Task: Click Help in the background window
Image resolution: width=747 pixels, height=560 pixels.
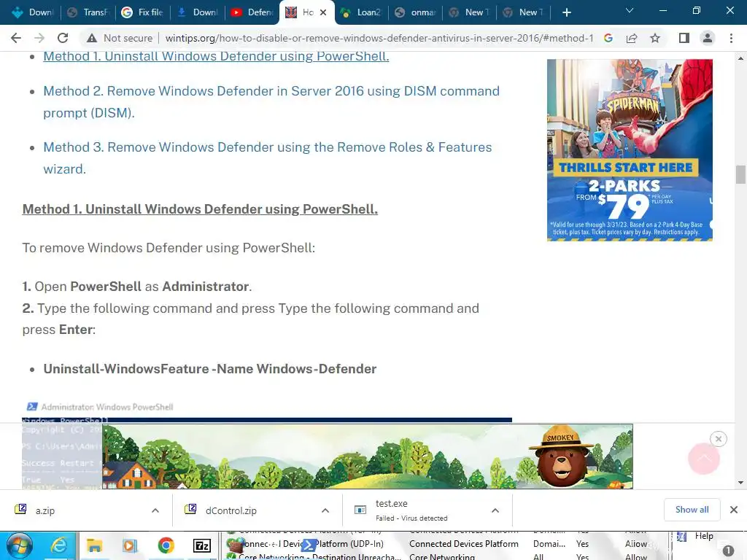Action: click(704, 536)
